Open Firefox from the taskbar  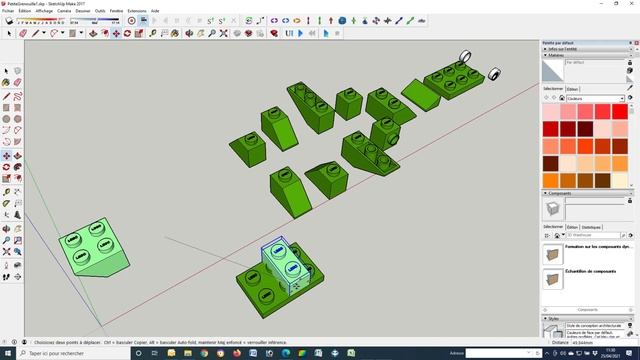tap(237, 353)
